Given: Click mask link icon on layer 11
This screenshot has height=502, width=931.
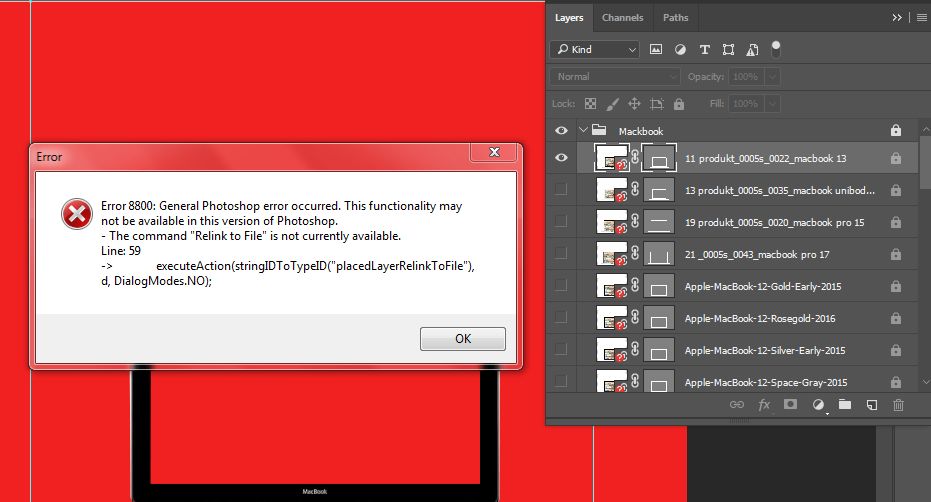Looking at the screenshot, I should tap(635, 157).
